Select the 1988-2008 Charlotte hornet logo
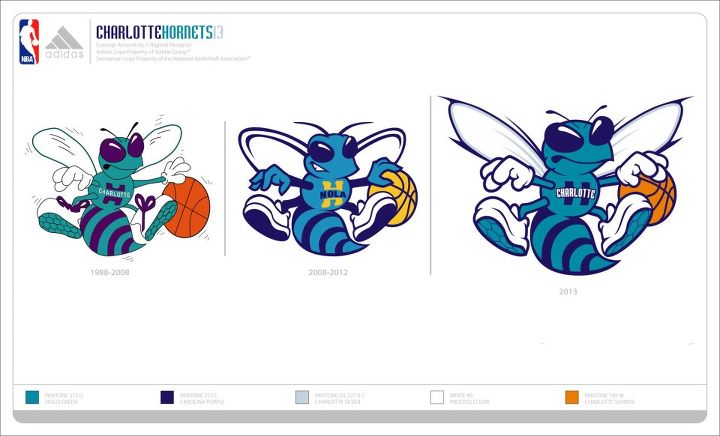The height and width of the screenshot is (436, 720). (119, 187)
